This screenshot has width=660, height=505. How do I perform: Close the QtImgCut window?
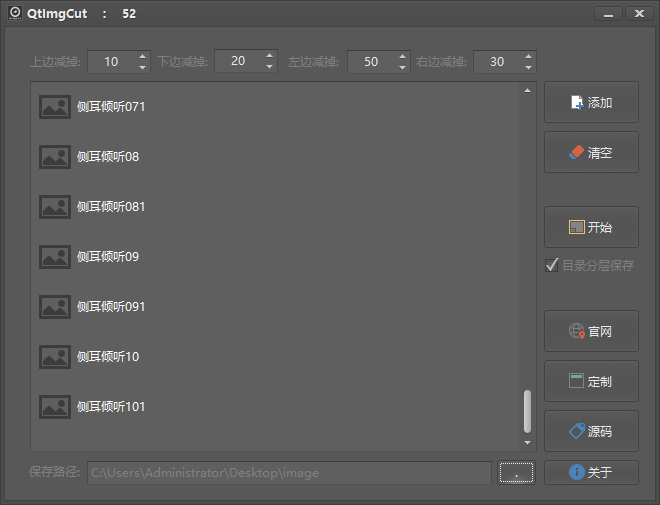pyautogui.click(x=639, y=14)
